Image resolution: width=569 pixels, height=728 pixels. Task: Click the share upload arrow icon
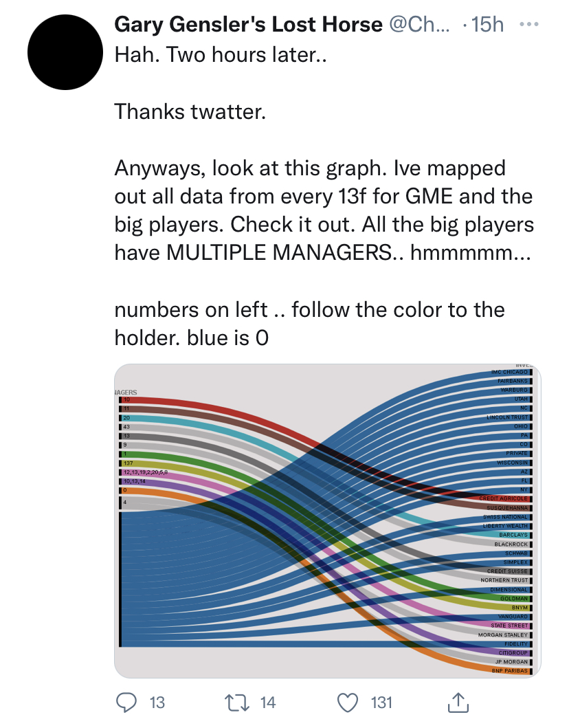point(457,702)
